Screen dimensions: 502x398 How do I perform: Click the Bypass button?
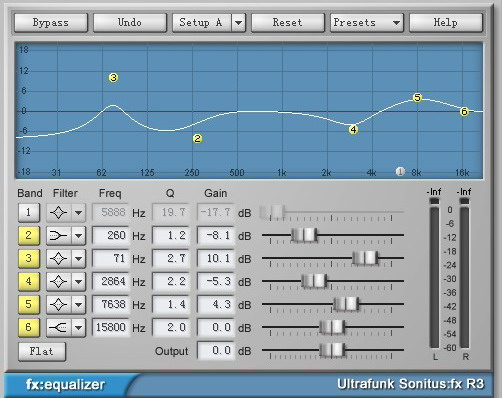coord(51,23)
